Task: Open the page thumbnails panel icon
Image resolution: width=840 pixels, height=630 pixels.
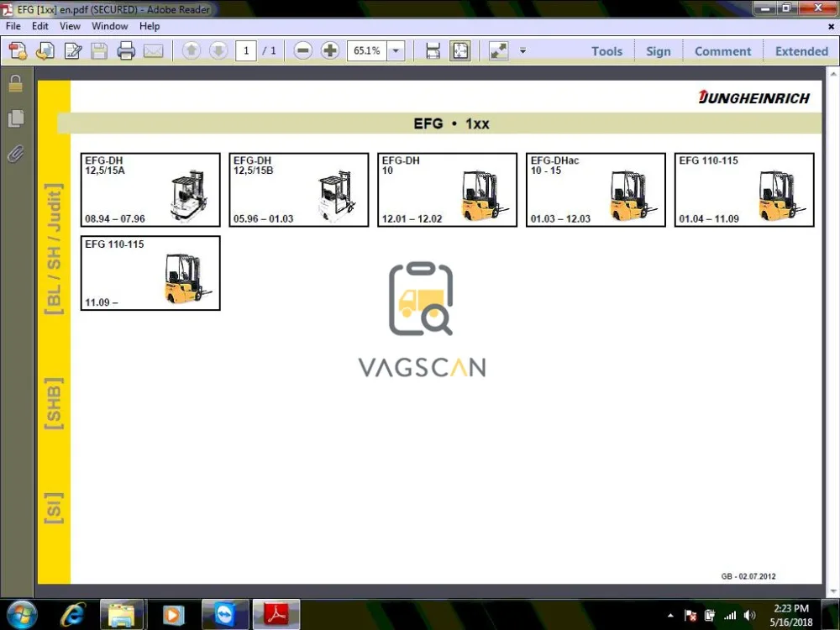Action: [16, 118]
